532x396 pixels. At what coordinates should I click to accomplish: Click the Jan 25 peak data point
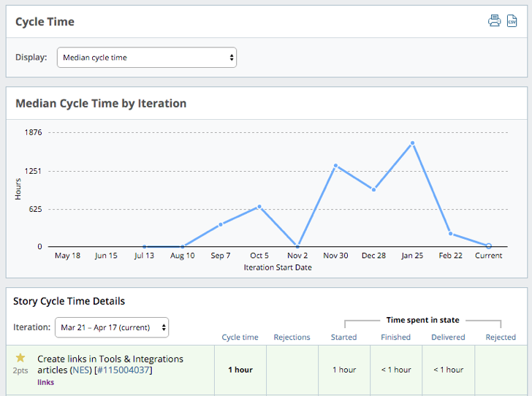tap(413, 143)
